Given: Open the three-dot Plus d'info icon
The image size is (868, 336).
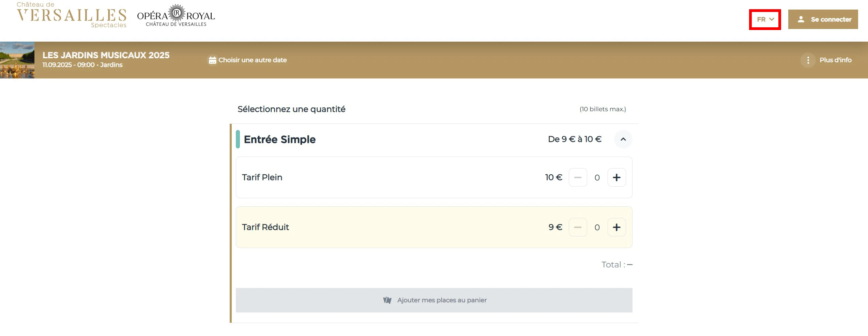Looking at the screenshot, I should pyautogui.click(x=808, y=60).
